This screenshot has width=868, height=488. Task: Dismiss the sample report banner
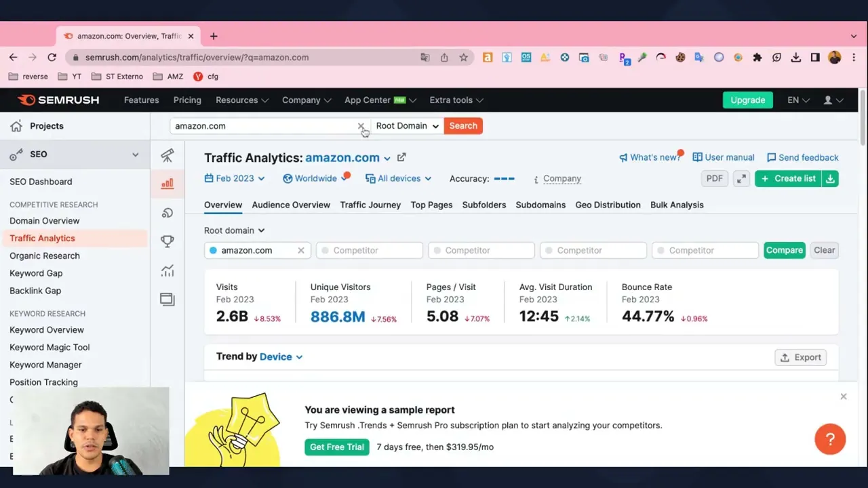844,396
